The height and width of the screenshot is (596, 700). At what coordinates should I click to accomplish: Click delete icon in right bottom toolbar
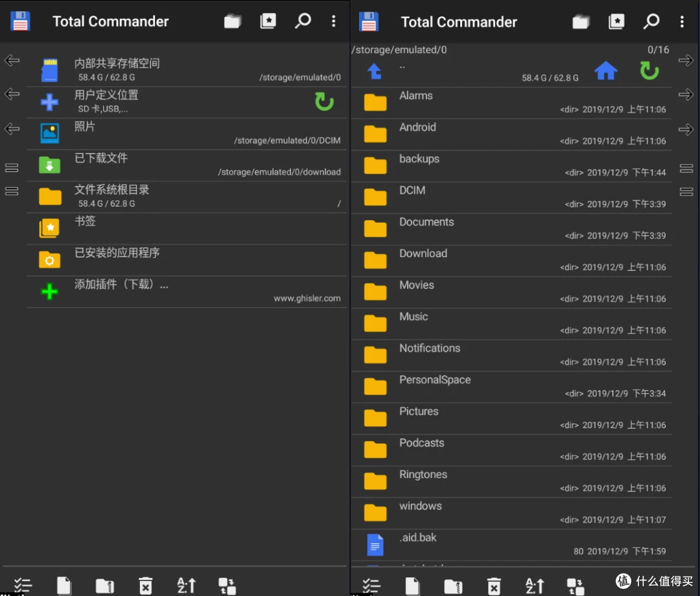click(x=494, y=586)
